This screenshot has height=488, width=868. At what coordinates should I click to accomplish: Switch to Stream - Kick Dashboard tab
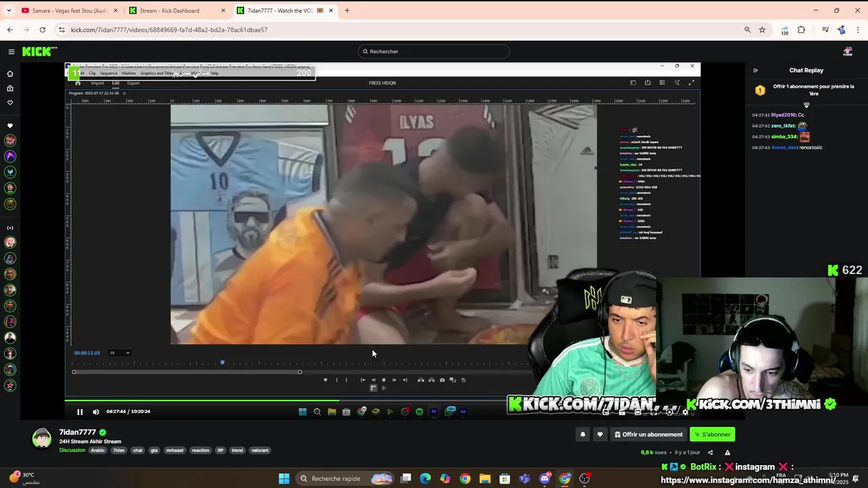click(x=176, y=11)
